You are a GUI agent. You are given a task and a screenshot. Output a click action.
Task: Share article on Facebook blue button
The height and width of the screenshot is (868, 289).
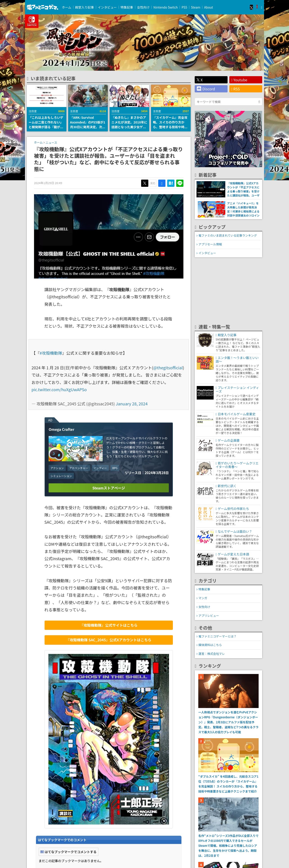[162, 183]
